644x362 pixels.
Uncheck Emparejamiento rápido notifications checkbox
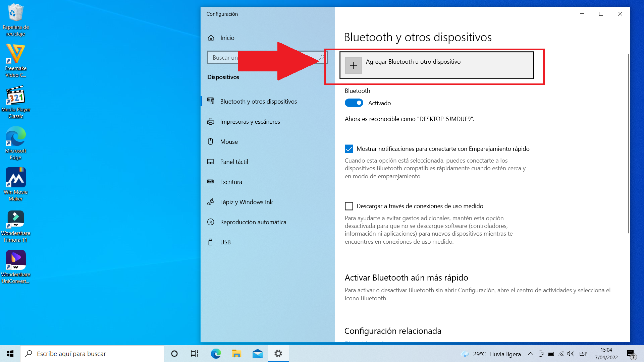[x=349, y=149]
